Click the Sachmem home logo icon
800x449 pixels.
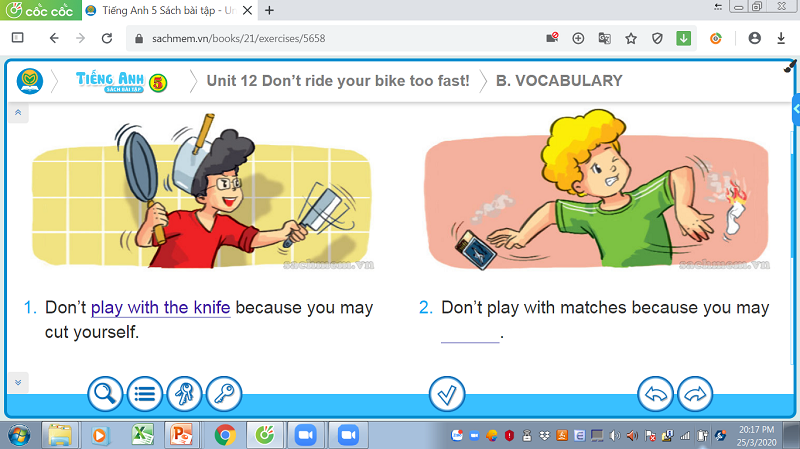pos(30,81)
